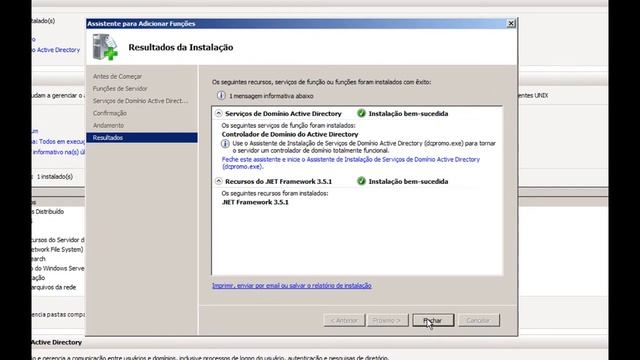The width and height of the screenshot is (640, 360).
Task: Click the server with green plus wizard icon
Action: [x=105, y=47]
